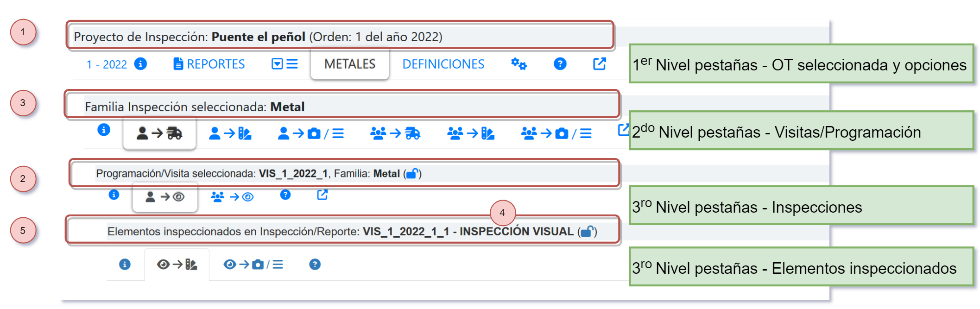The image size is (980, 309).
Task: Select the group-to-eye inspections tab
Action: tap(232, 197)
